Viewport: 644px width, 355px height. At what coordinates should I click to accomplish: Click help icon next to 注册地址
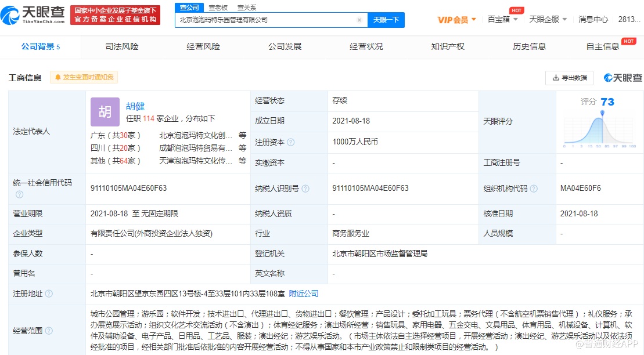(x=49, y=294)
